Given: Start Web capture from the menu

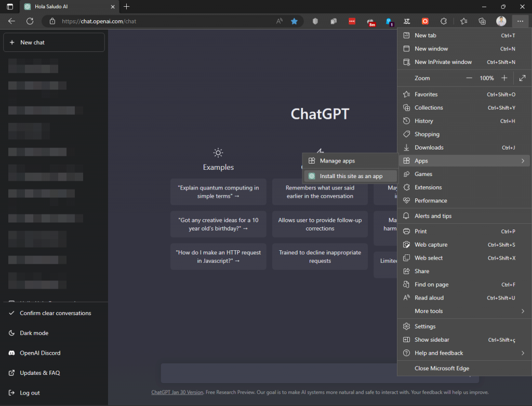Looking at the screenshot, I should tap(464, 245).
